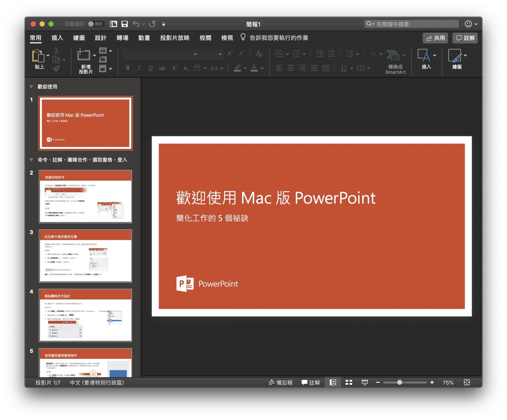The image size is (507, 420).
Task: Click the 註解 button in status bar
Action: click(x=311, y=382)
